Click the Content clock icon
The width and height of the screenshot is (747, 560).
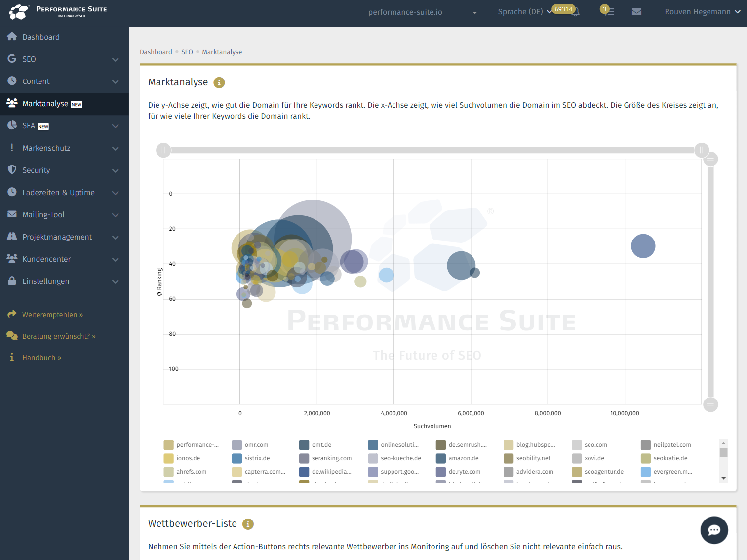point(12,80)
